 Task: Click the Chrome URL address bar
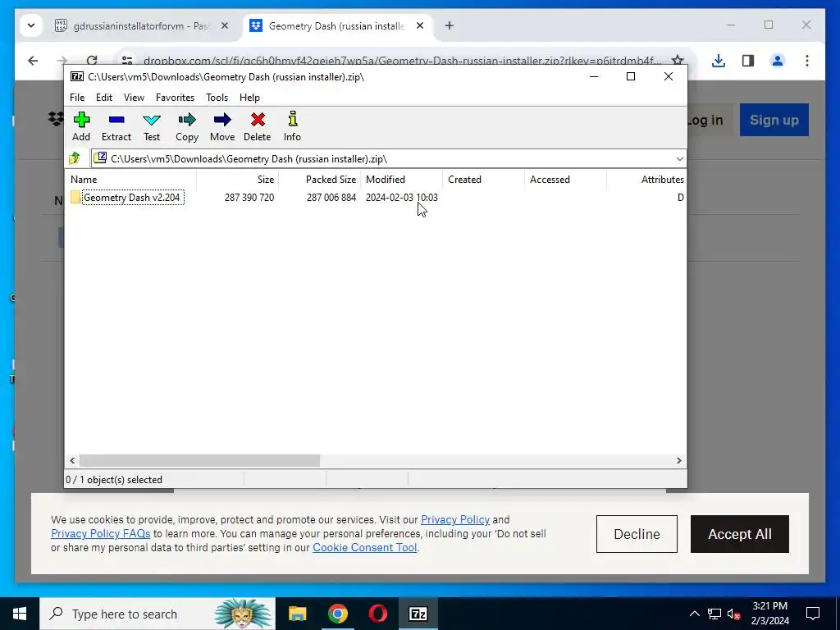pyautogui.click(x=402, y=61)
